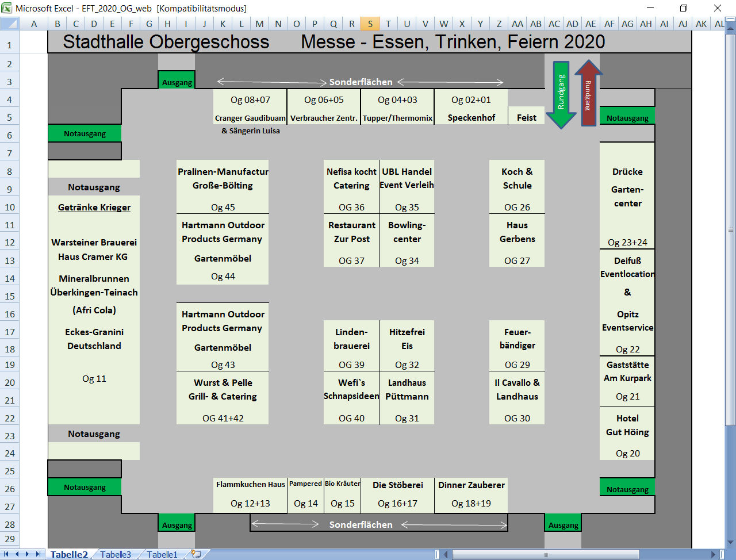Select the green 'Notausgang' cell in row 6
The image size is (736, 560).
point(85,134)
